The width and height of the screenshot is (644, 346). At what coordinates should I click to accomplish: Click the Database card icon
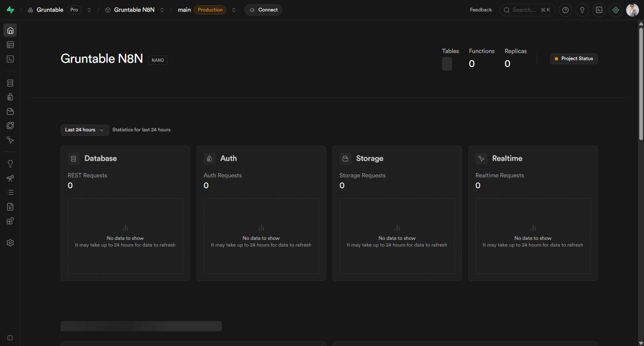coord(73,159)
